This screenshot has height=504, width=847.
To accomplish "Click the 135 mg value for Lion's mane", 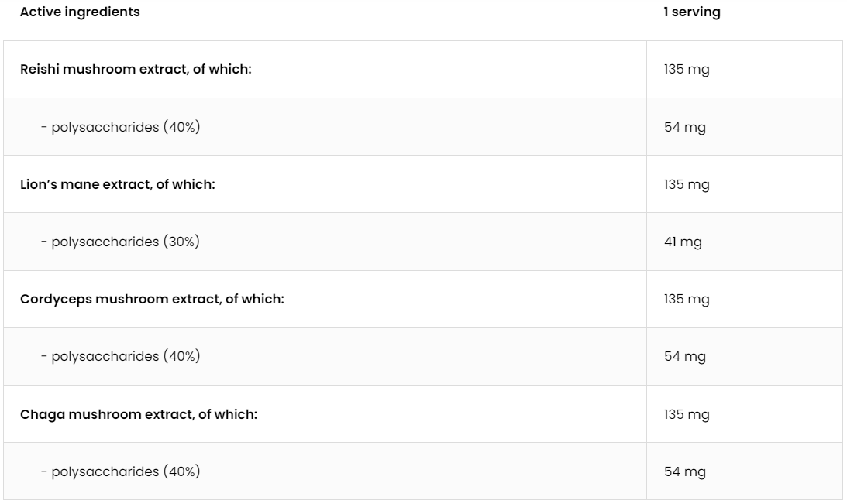I will tap(686, 184).
